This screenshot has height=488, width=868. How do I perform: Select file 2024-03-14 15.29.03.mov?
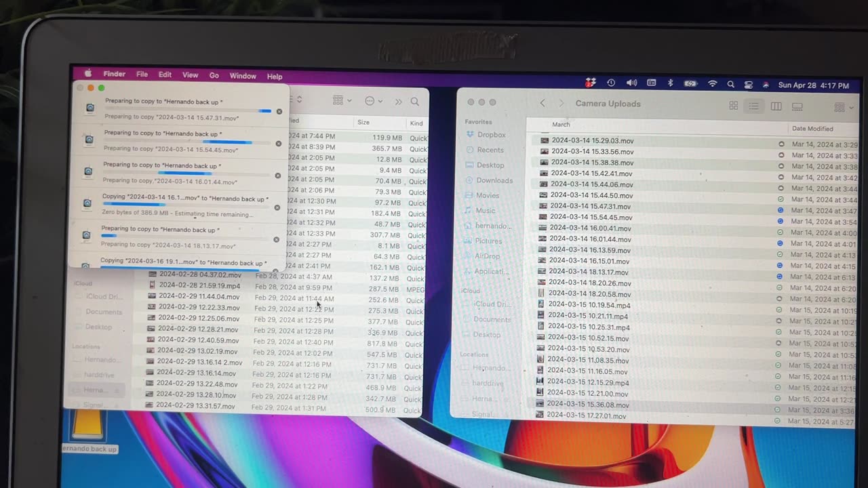click(x=592, y=140)
